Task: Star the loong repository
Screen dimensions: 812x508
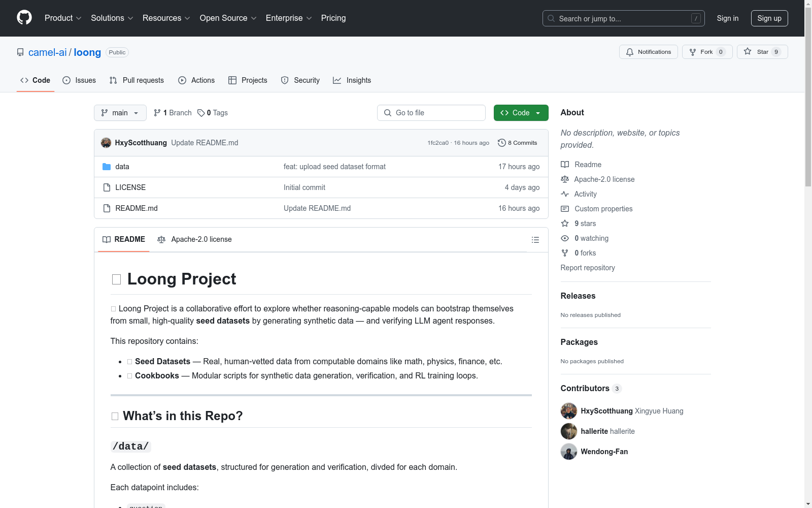Action: pyautogui.click(x=762, y=52)
